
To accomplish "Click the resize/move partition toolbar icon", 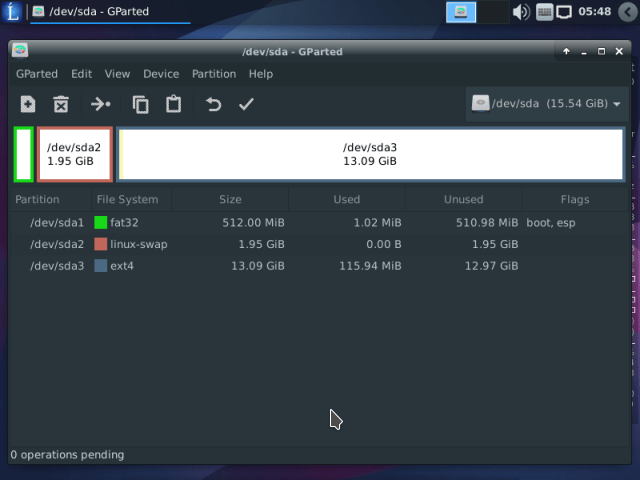I will click(x=100, y=104).
